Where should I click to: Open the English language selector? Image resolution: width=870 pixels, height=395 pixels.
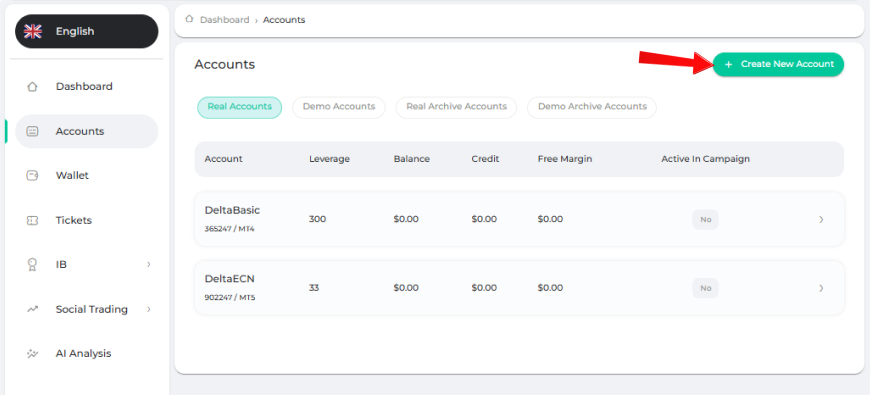[87, 32]
